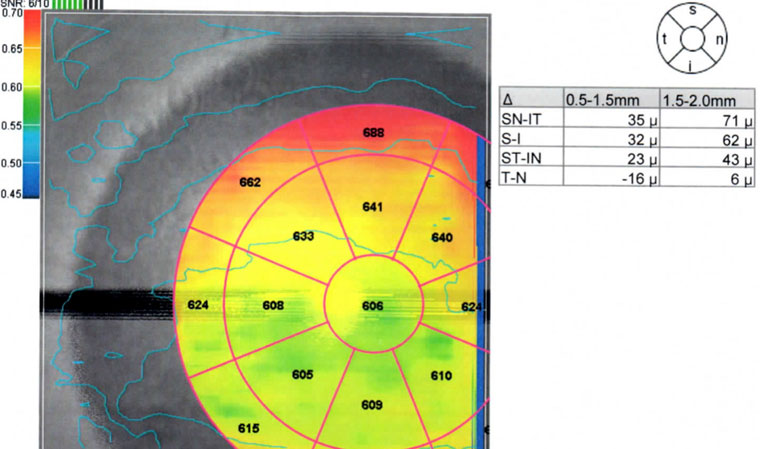
Task: Click the 662 sector on the thickness map
Action: tap(250, 183)
